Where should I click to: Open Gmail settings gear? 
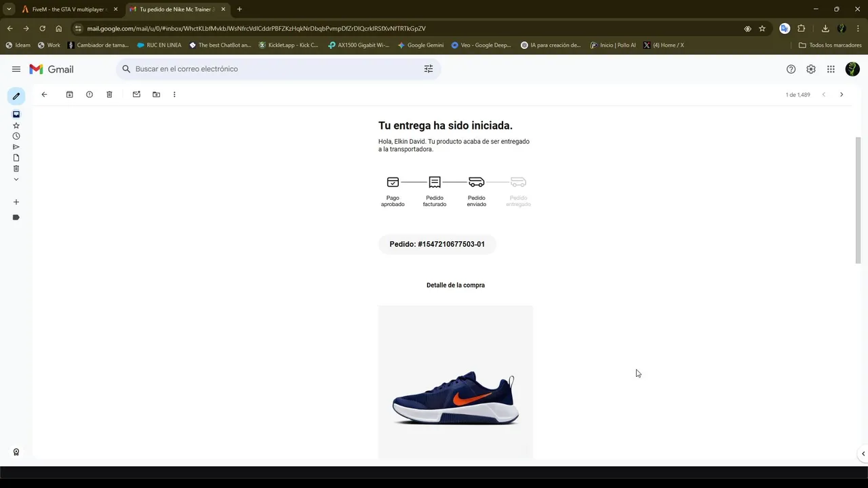pyautogui.click(x=811, y=69)
